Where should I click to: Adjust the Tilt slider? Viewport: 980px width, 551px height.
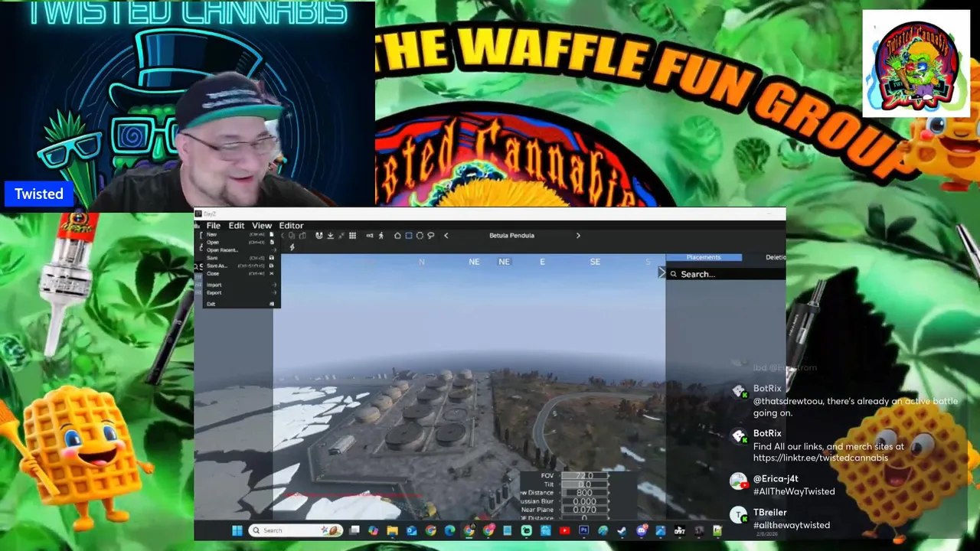click(585, 484)
